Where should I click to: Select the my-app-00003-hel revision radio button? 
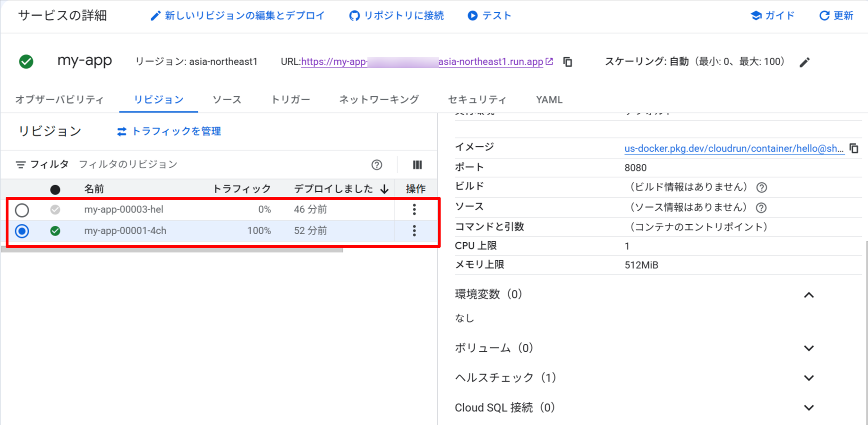pos(22,210)
